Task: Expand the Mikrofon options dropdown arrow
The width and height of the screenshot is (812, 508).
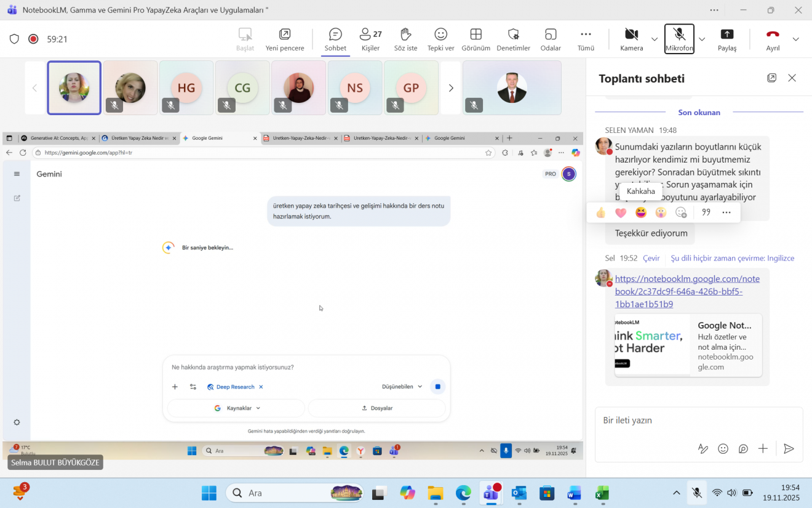Action: [702, 39]
